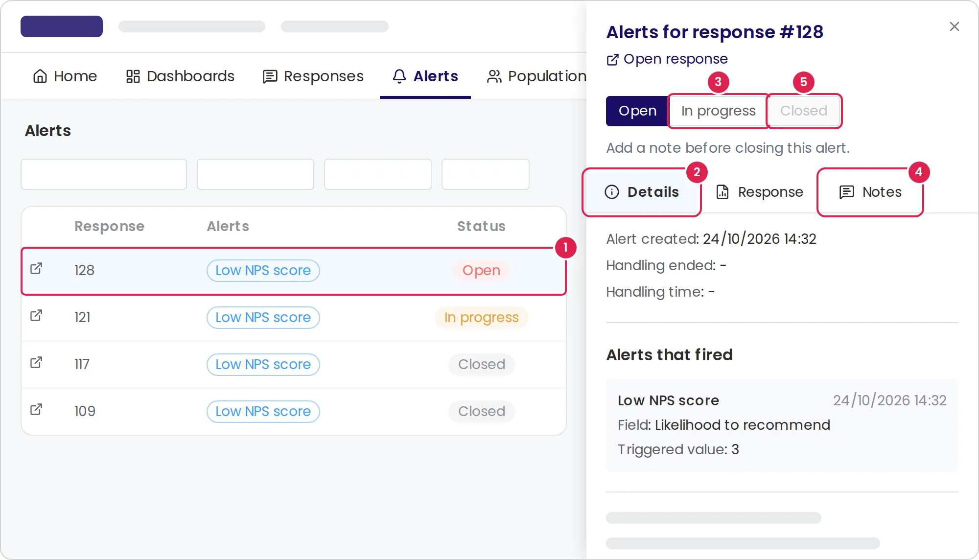
Task: Open response 109 external link icon
Action: coord(36,409)
